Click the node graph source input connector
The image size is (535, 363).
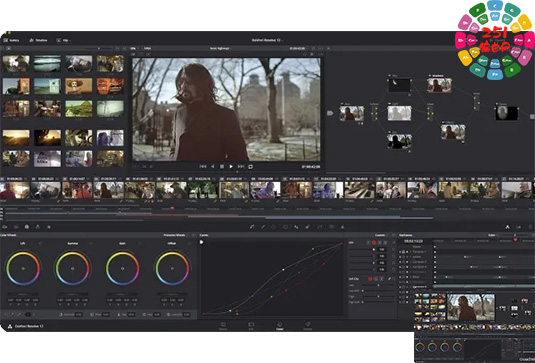click(x=330, y=113)
